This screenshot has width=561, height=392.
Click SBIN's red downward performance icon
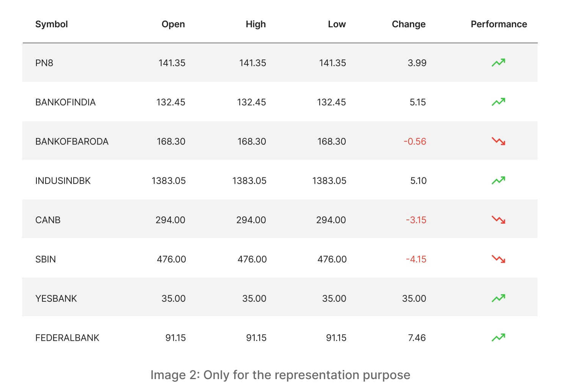[x=498, y=259]
